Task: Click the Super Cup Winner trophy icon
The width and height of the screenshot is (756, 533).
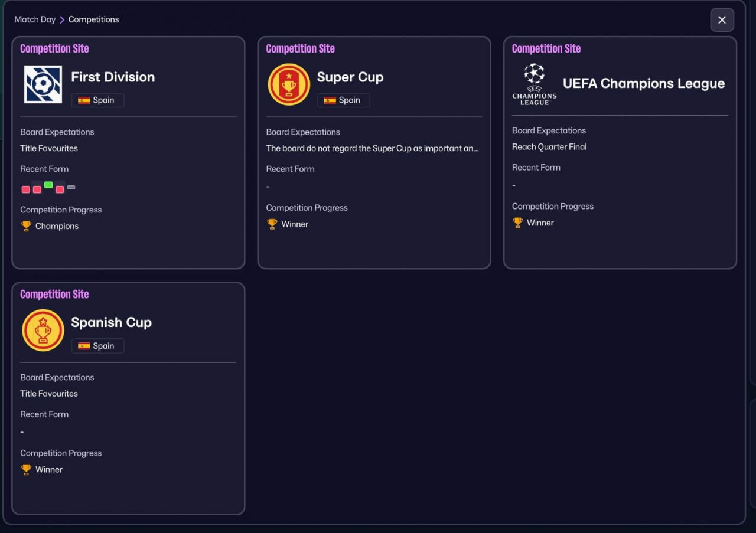Action: click(x=272, y=224)
